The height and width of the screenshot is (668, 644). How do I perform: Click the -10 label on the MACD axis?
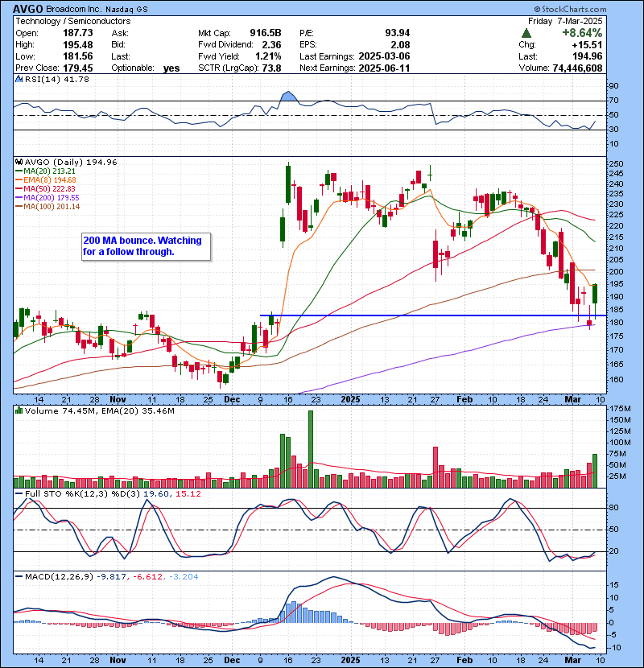coord(614,648)
